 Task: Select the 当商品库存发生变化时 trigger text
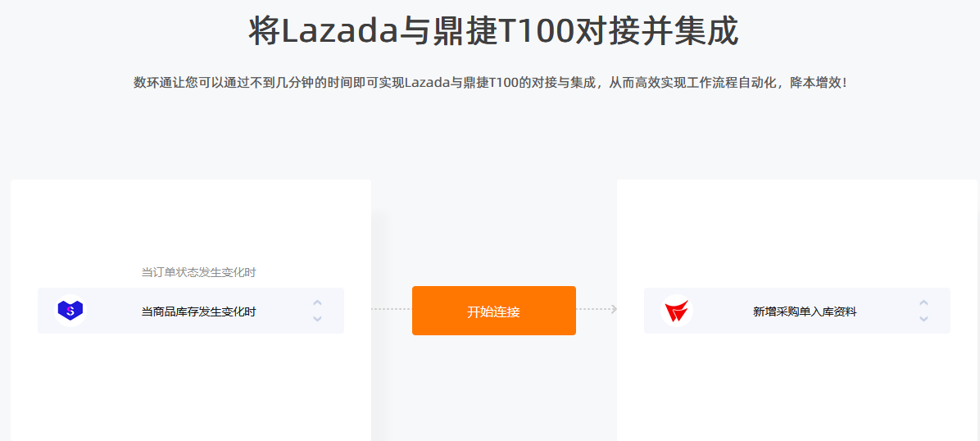click(199, 311)
